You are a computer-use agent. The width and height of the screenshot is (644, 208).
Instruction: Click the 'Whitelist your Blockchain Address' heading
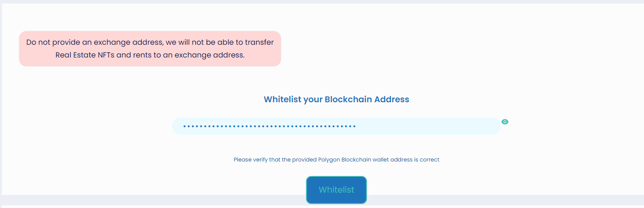pyautogui.click(x=336, y=99)
